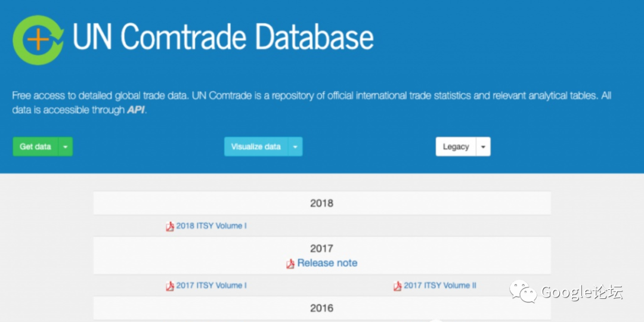The image size is (644, 322).
Task: Open the 2018 ITSY Volume I link
Action: 211,226
